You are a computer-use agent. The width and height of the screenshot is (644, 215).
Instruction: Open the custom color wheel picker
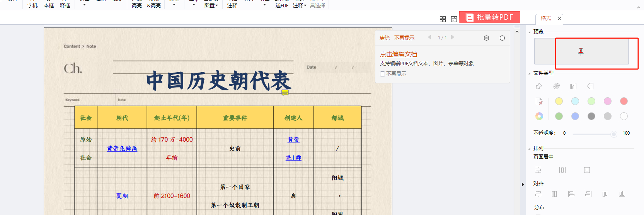pos(539,116)
